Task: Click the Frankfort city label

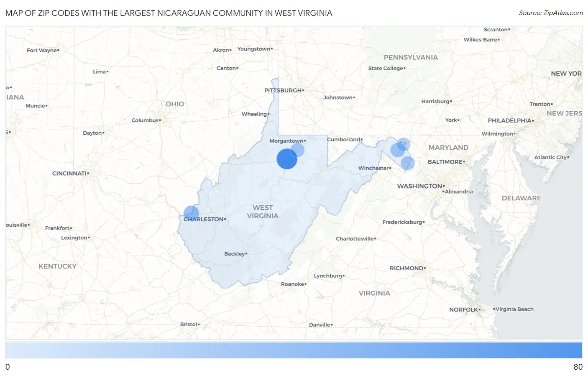Action: click(57, 228)
